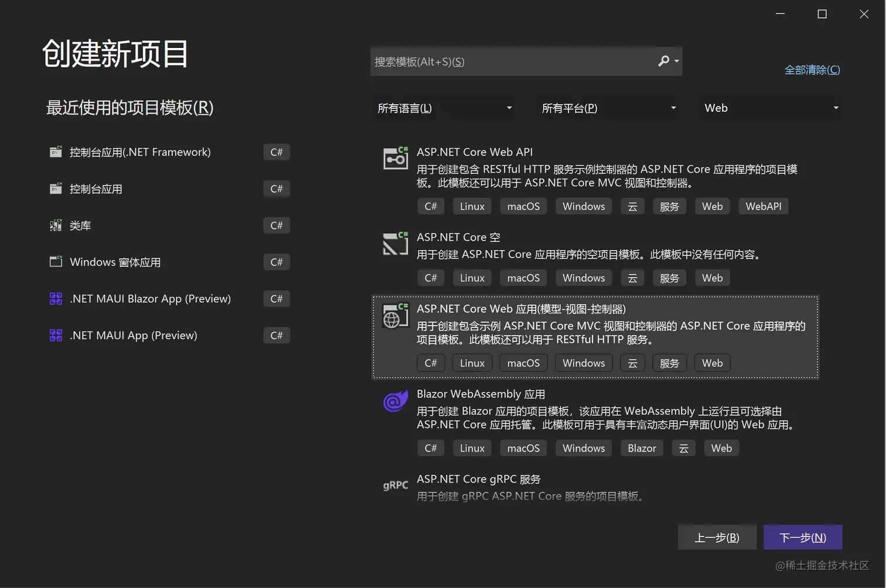The height and width of the screenshot is (588, 886).
Task: Click the gRPC service template icon
Action: coord(396,485)
